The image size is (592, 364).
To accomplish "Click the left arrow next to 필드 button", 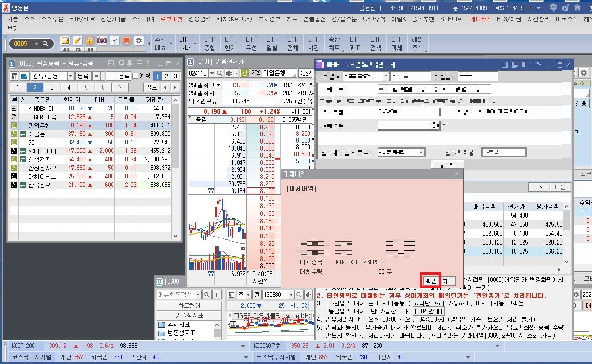I will (165, 87).
